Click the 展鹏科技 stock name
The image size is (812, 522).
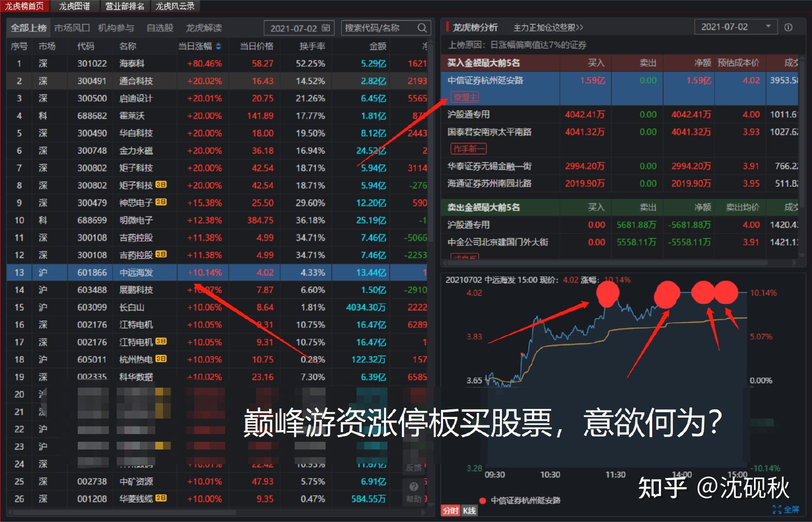pyautogui.click(x=136, y=290)
